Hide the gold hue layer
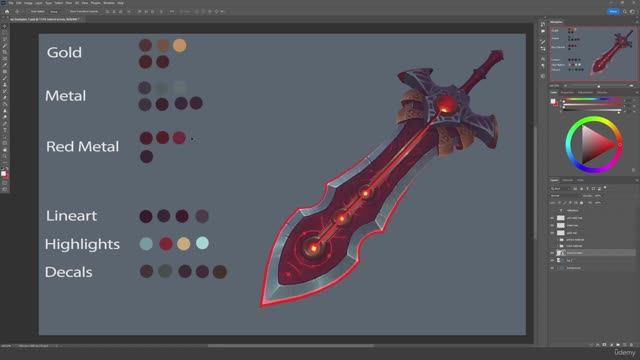The height and width of the screenshot is (360, 640). [552, 233]
